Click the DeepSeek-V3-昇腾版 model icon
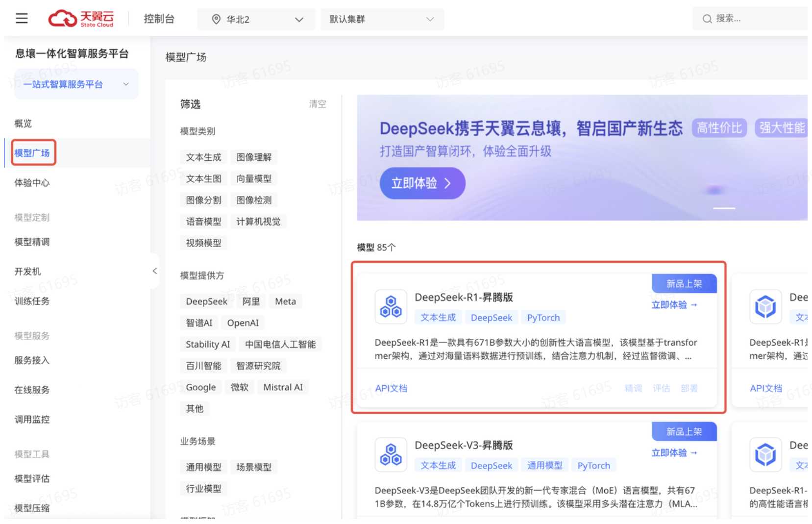 tap(391, 454)
